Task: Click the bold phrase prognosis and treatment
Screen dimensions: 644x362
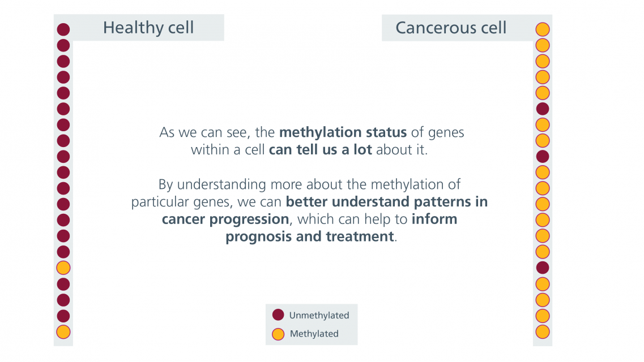Action: click(310, 236)
